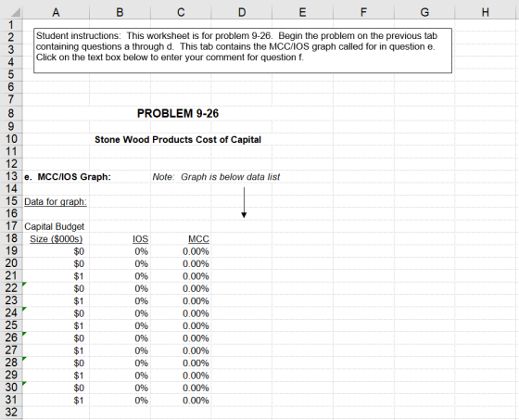519x420 pixels.
Task: Click the $0 cell in row 22
Action: pyautogui.click(x=56, y=288)
